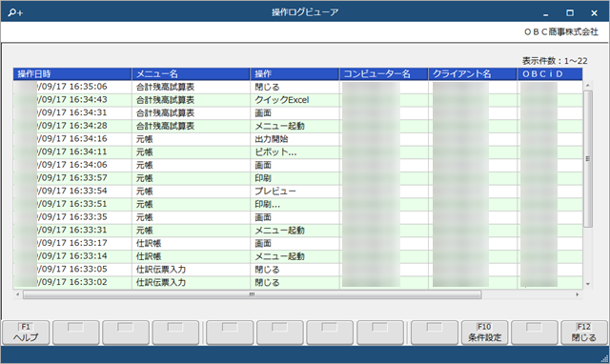Select 元帳 cell in 16:33:31 row
Image resolution: width=610 pixels, height=364 pixels.
click(191, 231)
